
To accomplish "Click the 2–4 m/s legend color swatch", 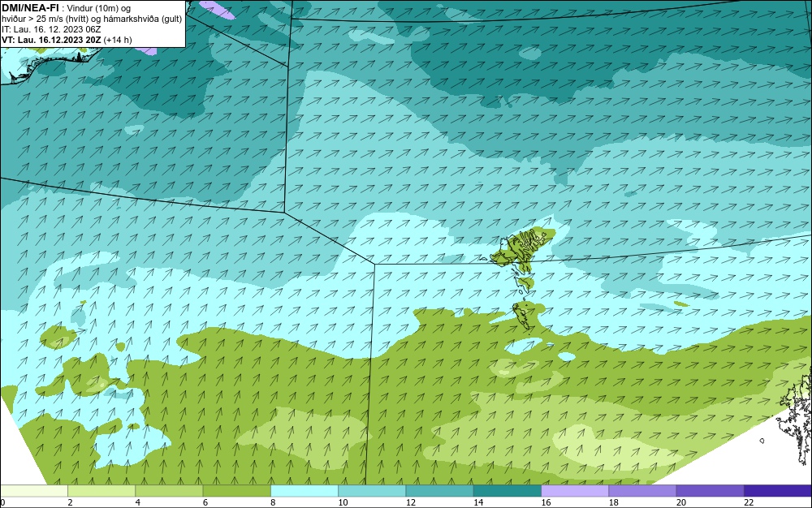I will [x=101, y=490].
